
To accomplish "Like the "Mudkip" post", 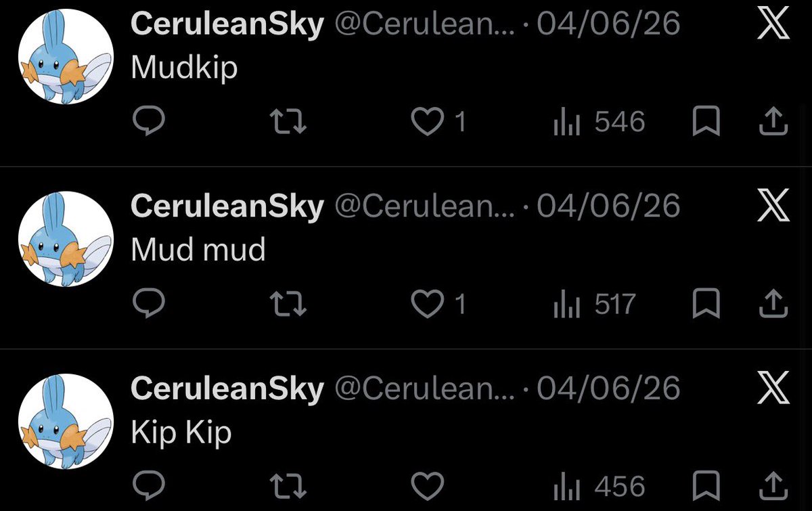I will point(438,123).
